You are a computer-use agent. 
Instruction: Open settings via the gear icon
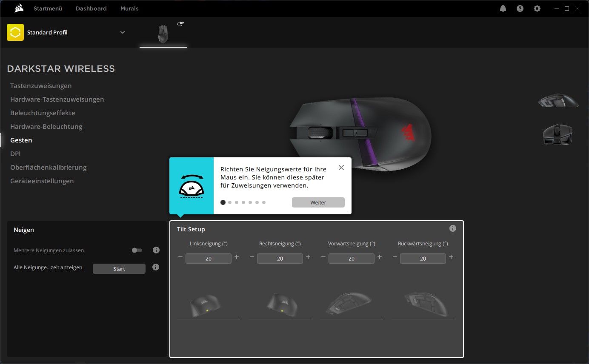pyautogui.click(x=537, y=9)
